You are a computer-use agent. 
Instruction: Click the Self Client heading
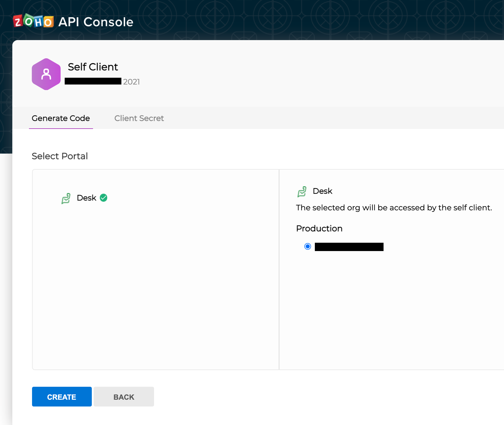point(93,67)
